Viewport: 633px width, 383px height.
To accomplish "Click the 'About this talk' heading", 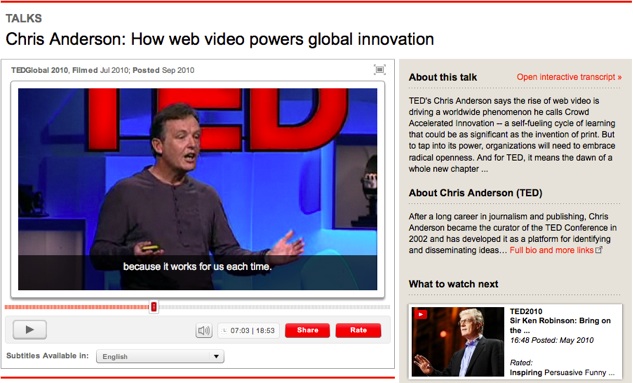I will tap(443, 77).
